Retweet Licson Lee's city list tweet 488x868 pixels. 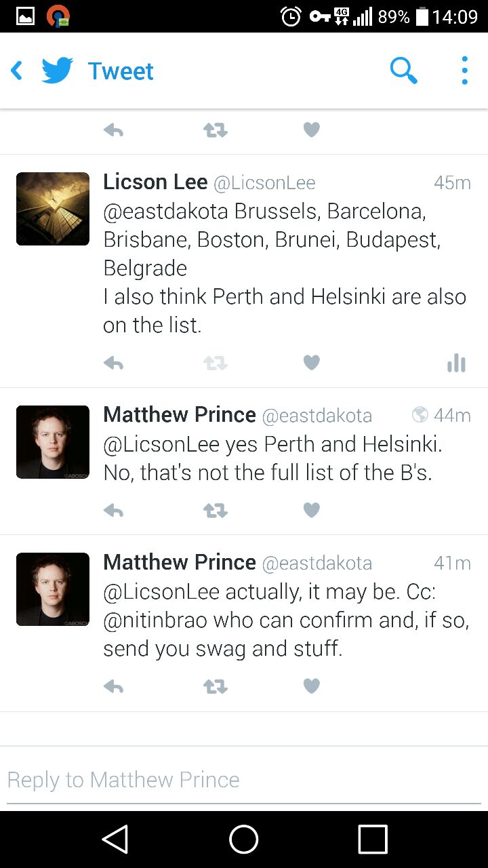tap(216, 363)
